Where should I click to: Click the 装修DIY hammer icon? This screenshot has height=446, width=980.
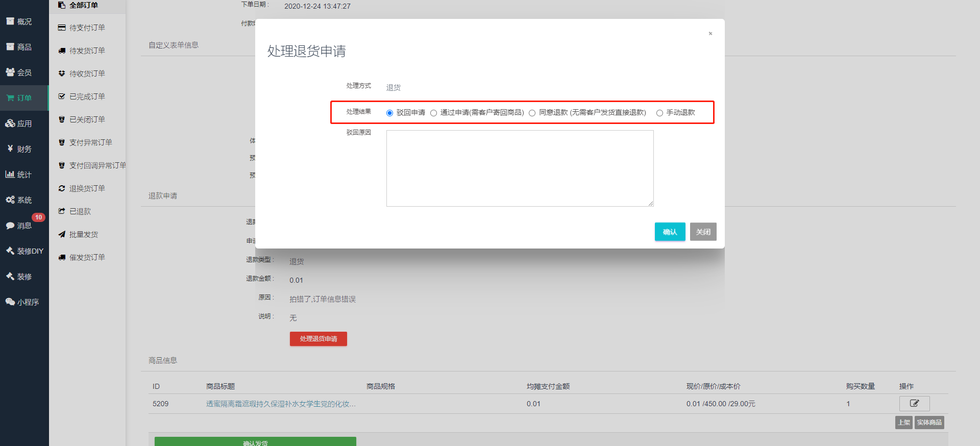click(x=10, y=251)
